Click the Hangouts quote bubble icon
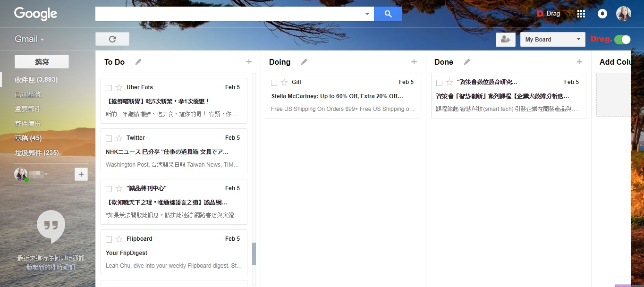 pos(51,227)
